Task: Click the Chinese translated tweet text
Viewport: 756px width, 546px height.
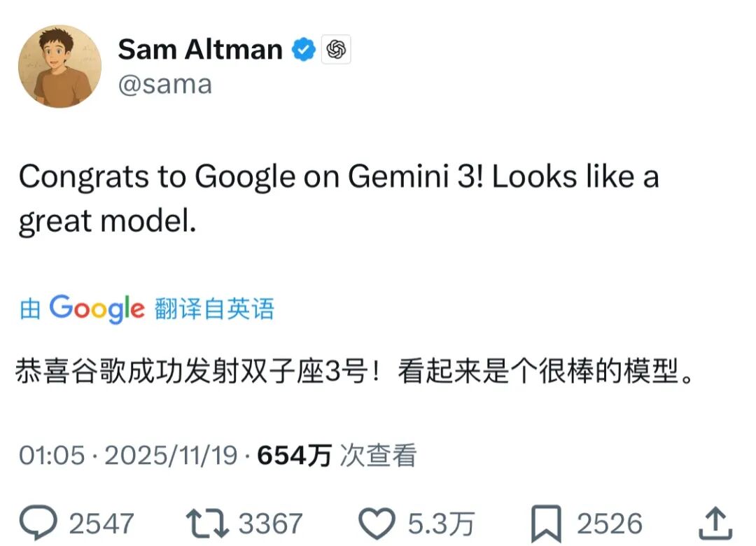Action: [x=356, y=372]
